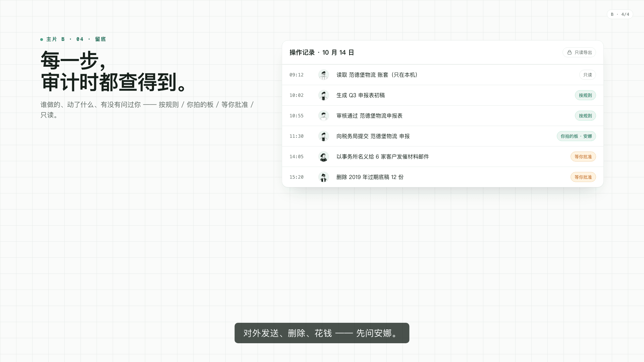This screenshot has height=362, width=644.
Task: Click 按规则 badge on 审核通过 row
Action: [585, 116]
